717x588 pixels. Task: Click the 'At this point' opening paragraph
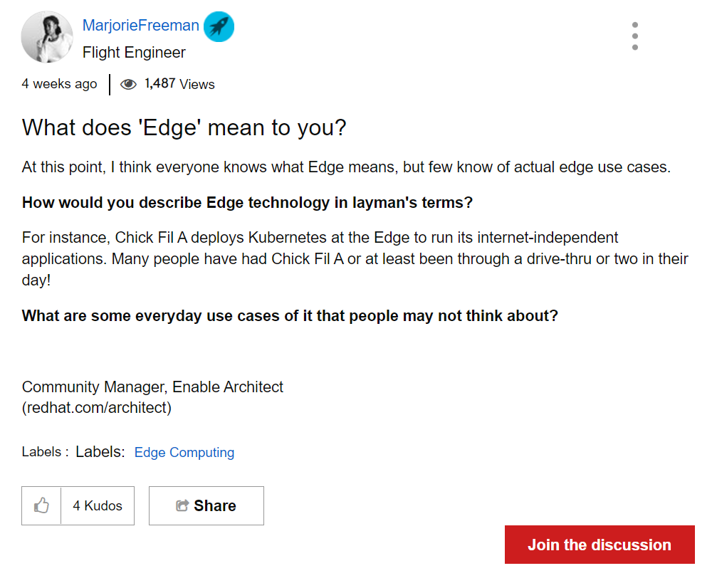tap(346, 167)
